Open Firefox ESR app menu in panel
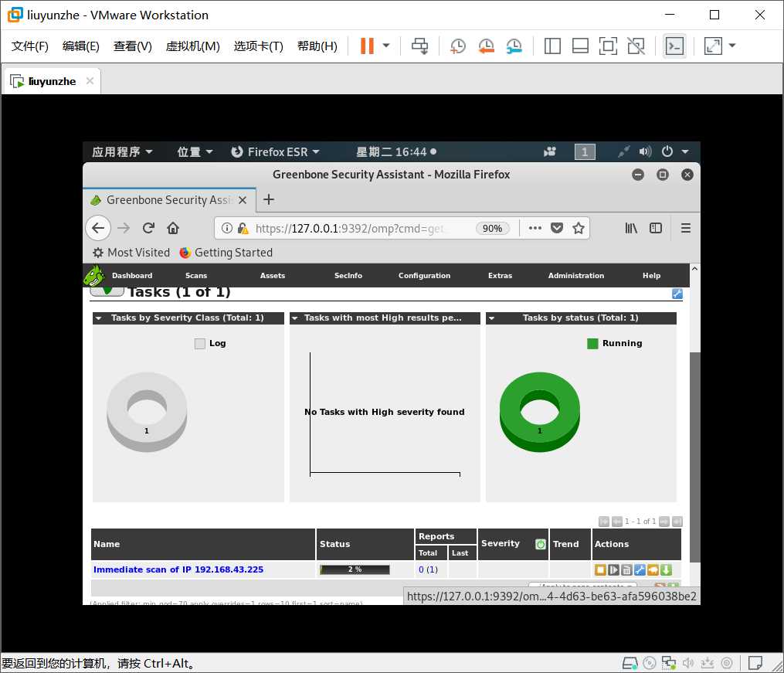 coord(275,151)
